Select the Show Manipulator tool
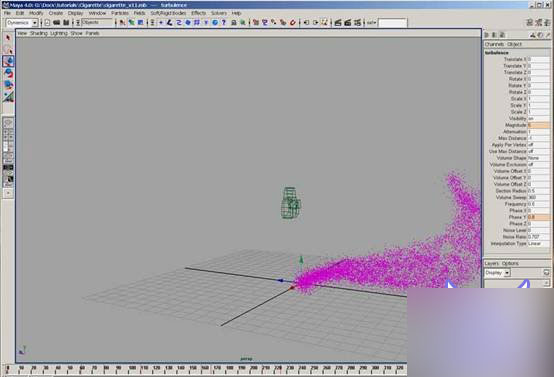554x377 pixels. click(x=8, y=96)
